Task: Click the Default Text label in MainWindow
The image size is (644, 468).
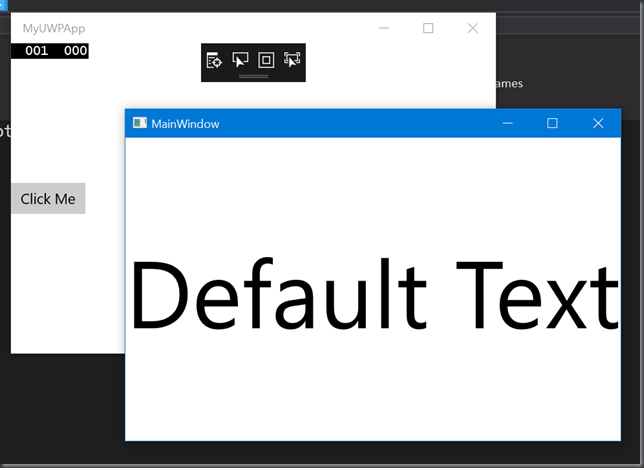Action: tap(374, 294)
